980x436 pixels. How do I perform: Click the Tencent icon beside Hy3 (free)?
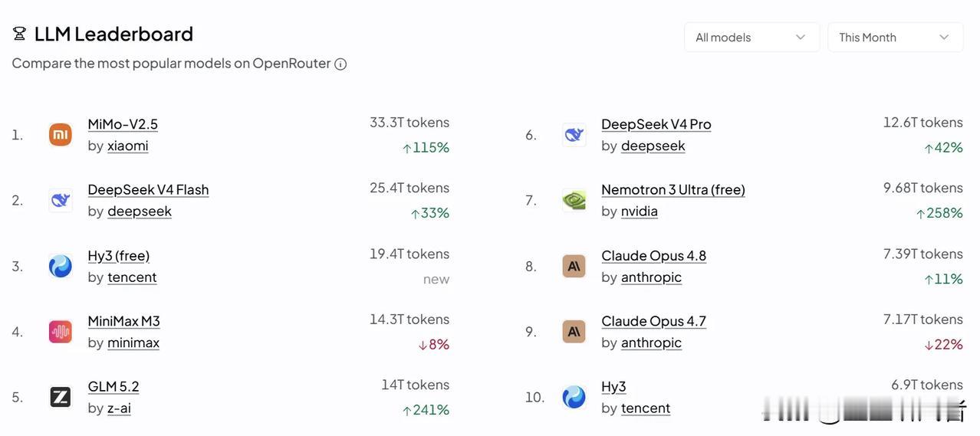pos(60,266)
